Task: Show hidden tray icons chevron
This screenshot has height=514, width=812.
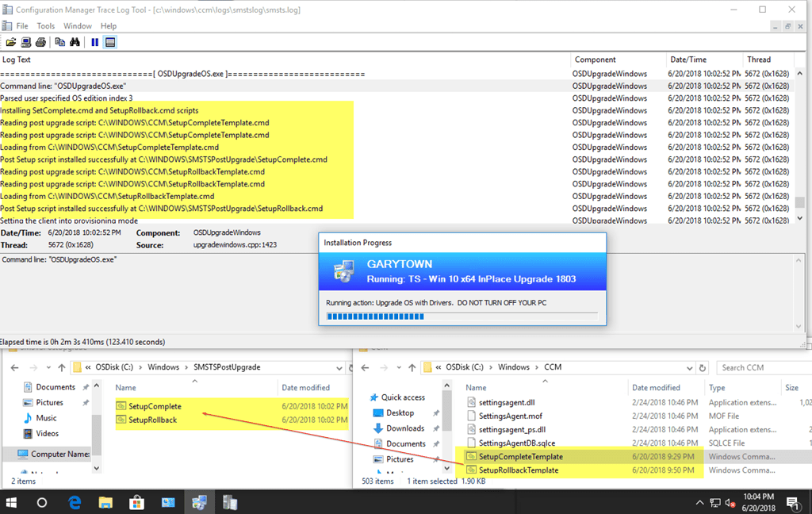Action: [x=699, y=503]
